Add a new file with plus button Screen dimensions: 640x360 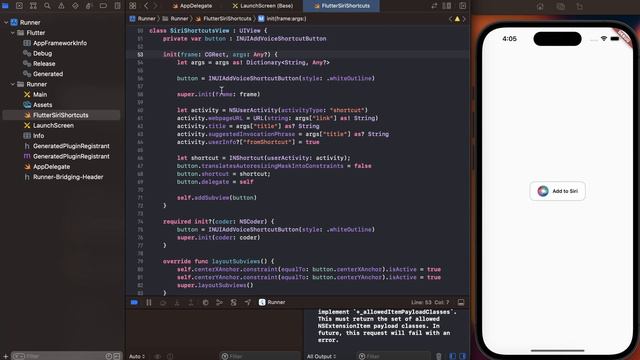point(5,356)
